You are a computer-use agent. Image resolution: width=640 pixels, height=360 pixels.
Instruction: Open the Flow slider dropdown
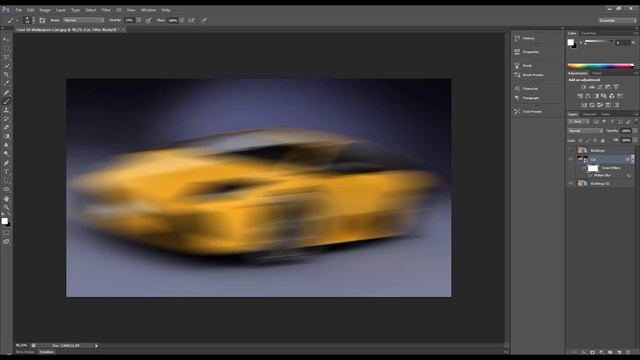[182, 20]
